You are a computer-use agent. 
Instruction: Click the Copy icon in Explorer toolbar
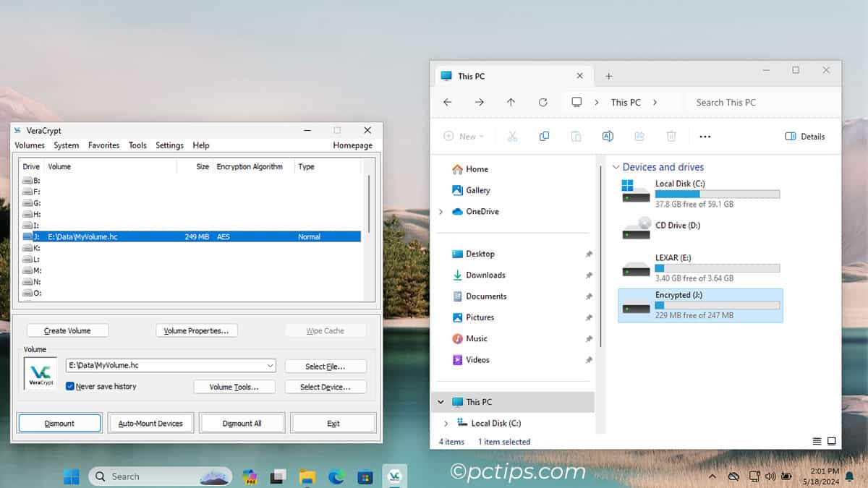[544, 136]
